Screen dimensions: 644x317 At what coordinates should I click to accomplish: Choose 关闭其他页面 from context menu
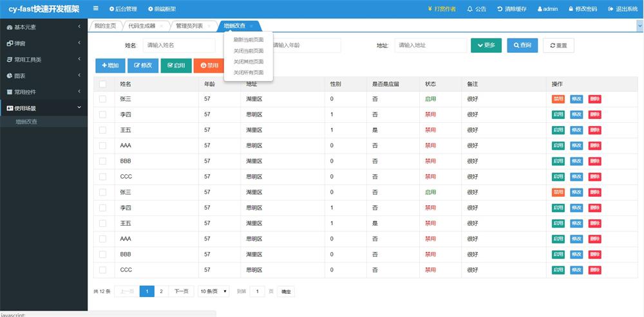[248, 62]
